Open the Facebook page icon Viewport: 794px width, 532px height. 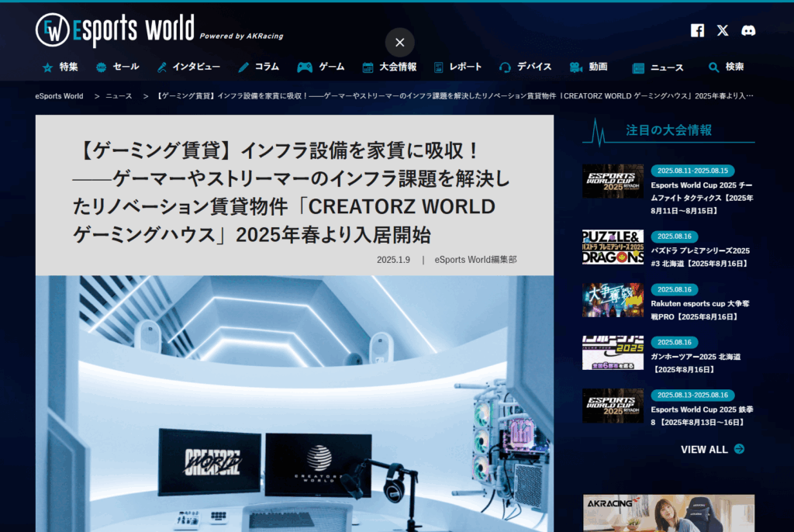pos(697,30)
